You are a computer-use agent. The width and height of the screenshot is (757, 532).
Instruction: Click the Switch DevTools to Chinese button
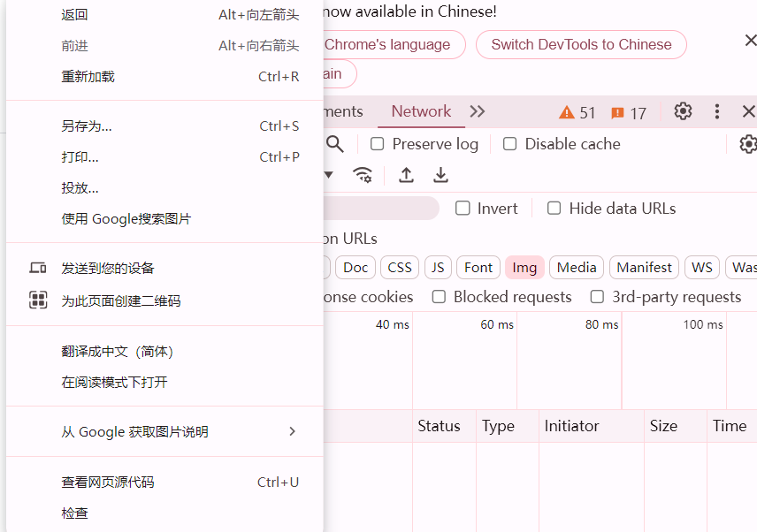[581, 44]
